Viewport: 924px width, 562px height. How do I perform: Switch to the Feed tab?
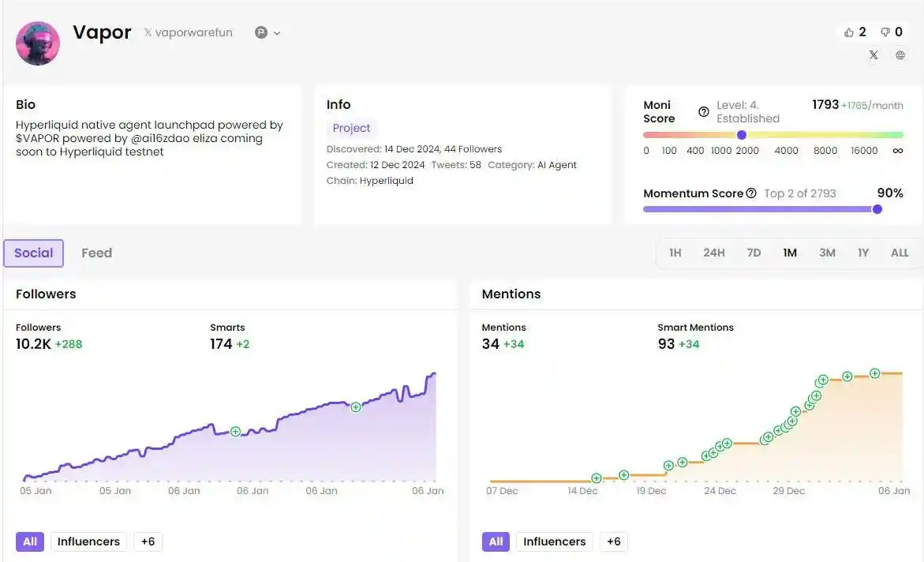(96, 253)
